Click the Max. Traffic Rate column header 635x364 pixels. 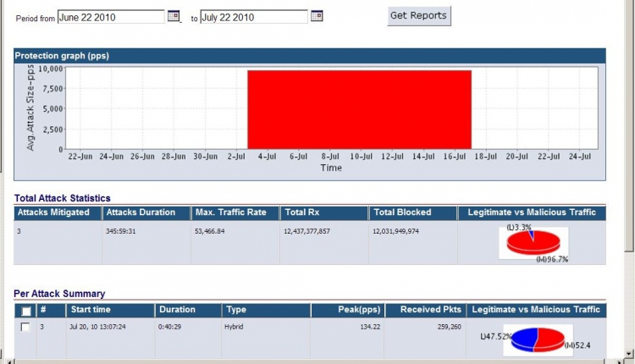235,212
